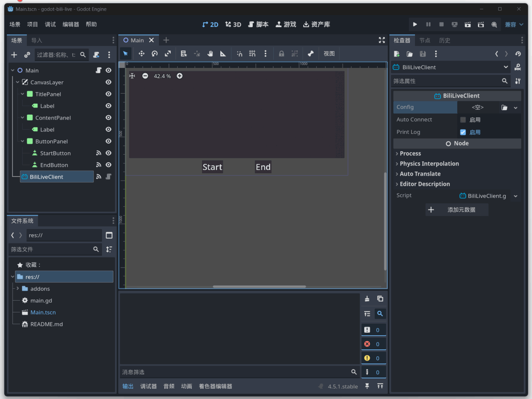Zoom out the 2D viewport
532x399 pixels.
point(145,76)
